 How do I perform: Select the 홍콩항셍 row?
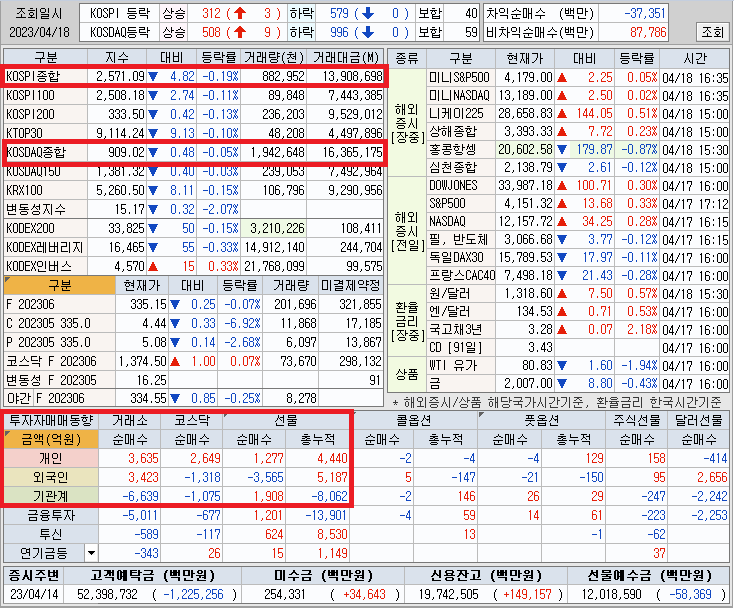pos(578,150)
